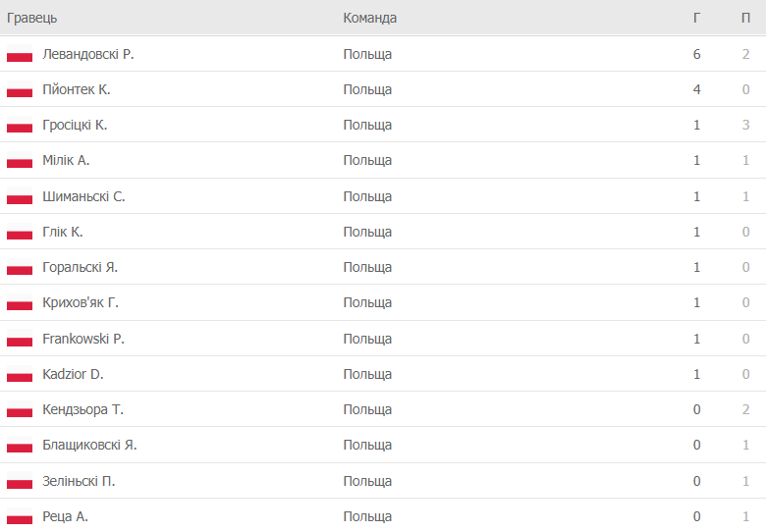Viewport: 768px width, 532px height.
Task: Click the Poland flag next to Мілік А.
Action: point(20,161)
